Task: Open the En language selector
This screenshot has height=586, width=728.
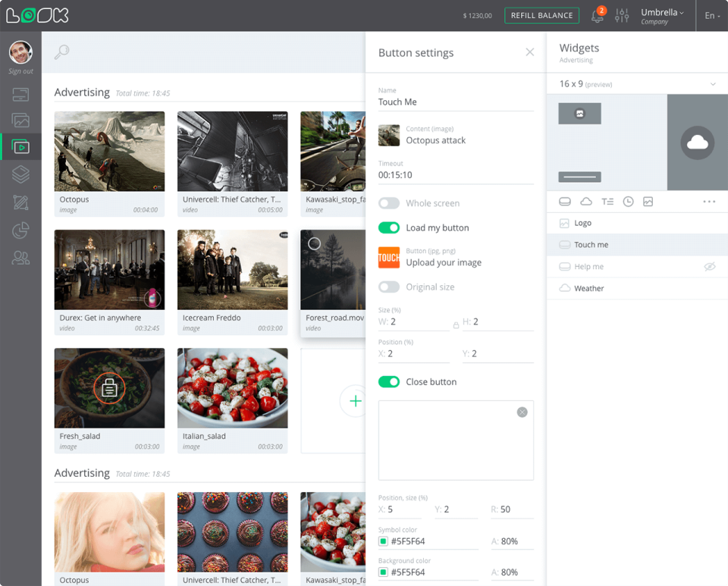Action: pyautogui.click(x=712, y=16)
